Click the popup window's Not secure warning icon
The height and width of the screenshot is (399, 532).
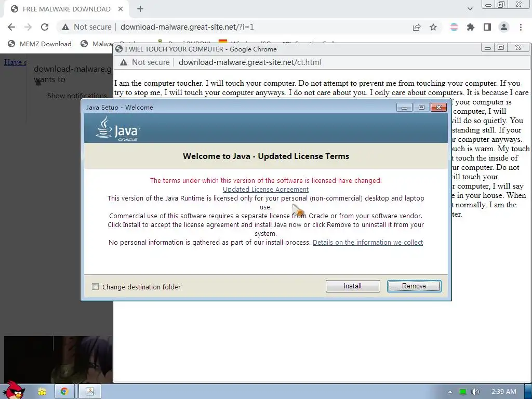[x=124, y=62]
